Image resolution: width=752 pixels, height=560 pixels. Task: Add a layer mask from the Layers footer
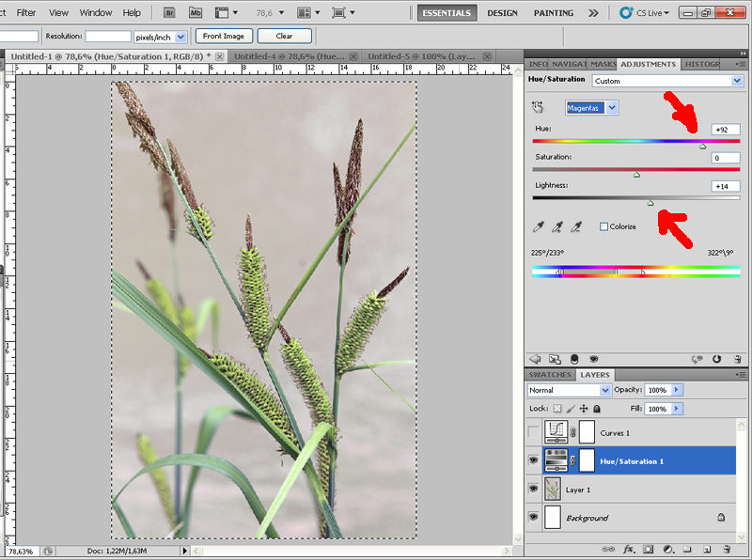647,548
